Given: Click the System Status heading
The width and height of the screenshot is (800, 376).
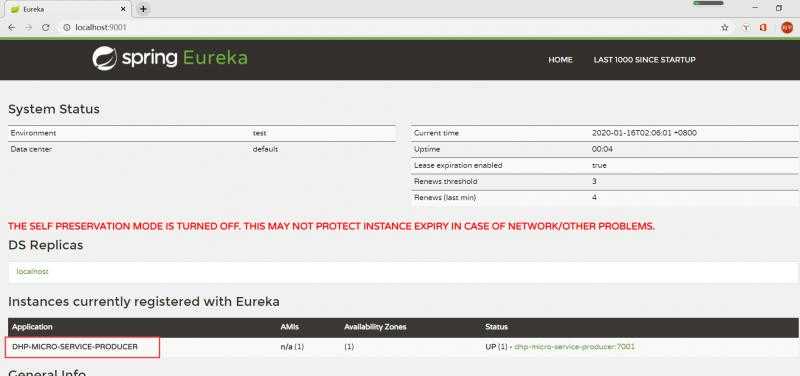Looking at the screenshot, I should pyautogui.click(x=54, y=109).
